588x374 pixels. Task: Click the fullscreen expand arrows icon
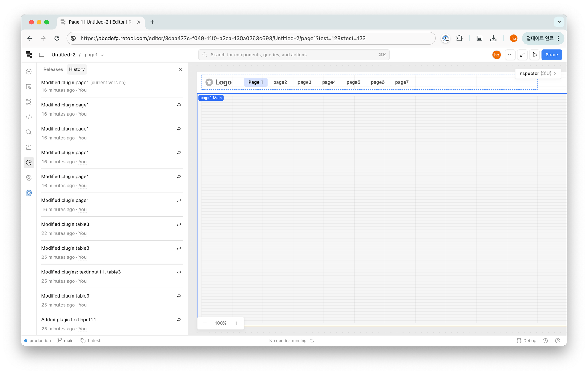click(x=522, y=55)
